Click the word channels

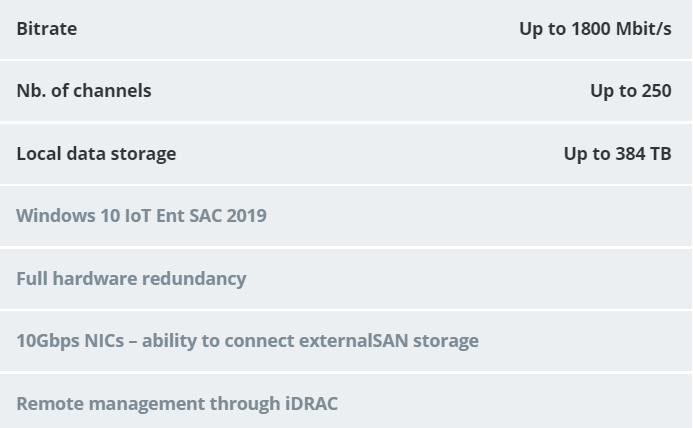click(112, 91)
